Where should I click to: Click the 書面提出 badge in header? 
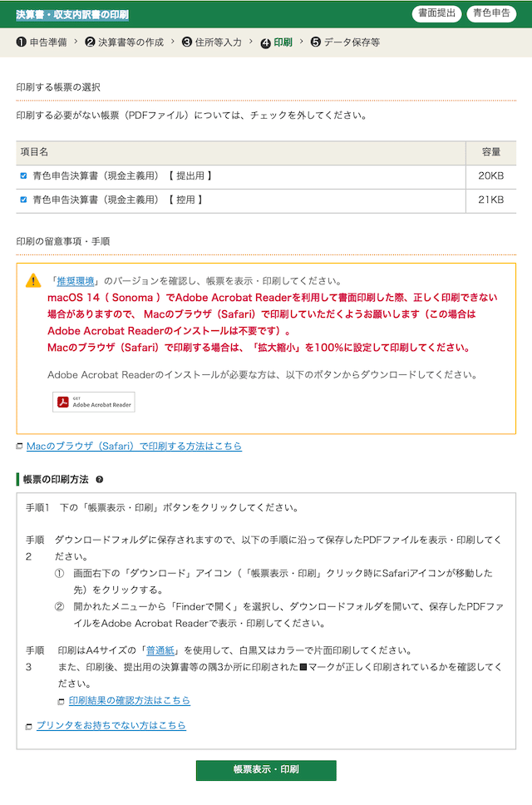436,13
